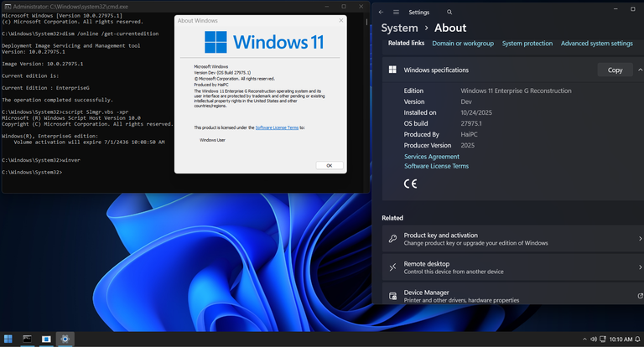
Task: Click the 'Current Edition : EnterpriseG' line
Action: (x=45, y=88)
